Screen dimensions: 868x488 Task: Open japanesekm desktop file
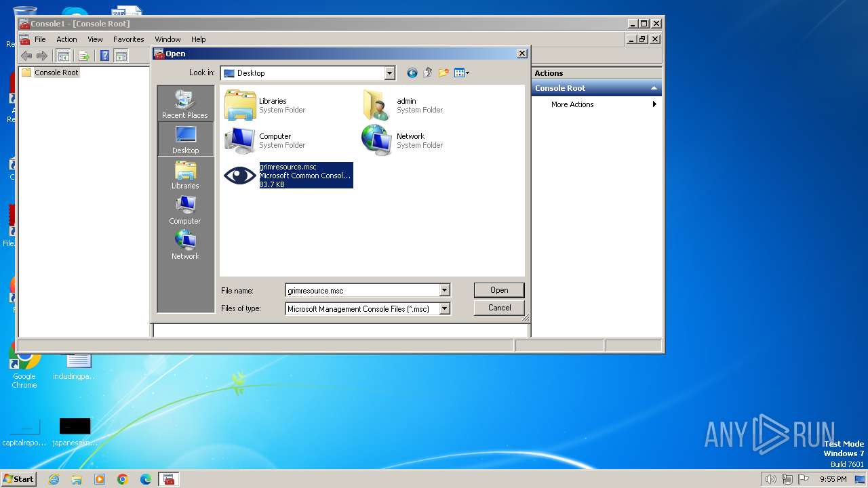point(75,432)
